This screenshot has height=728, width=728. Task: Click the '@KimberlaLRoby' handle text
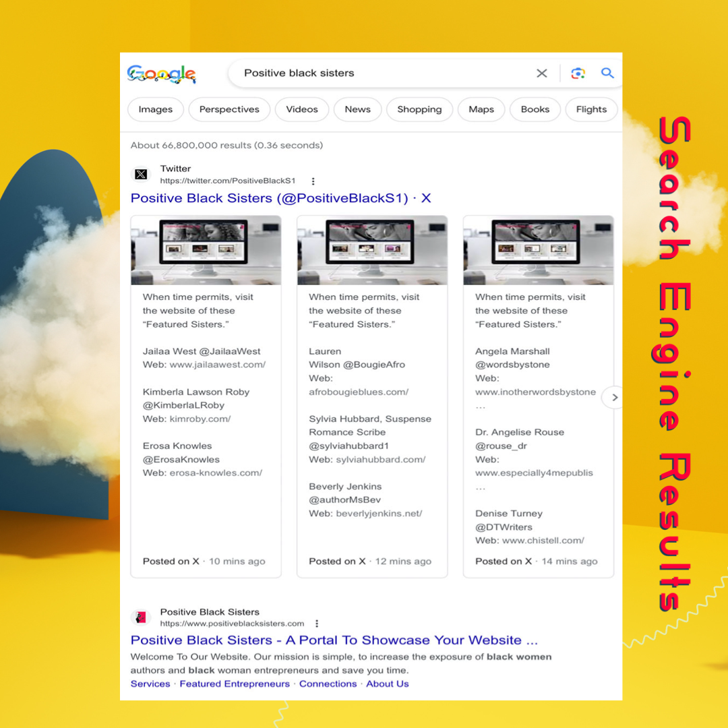pyautogui.click(x=183, y=405)
